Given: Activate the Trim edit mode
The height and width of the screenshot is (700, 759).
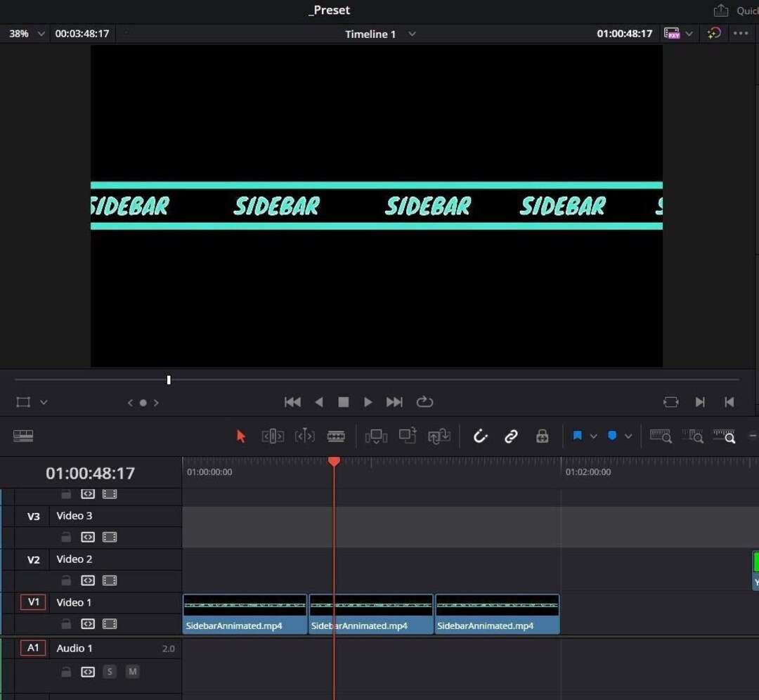Looking at the screenshot, I should [271, 436].
